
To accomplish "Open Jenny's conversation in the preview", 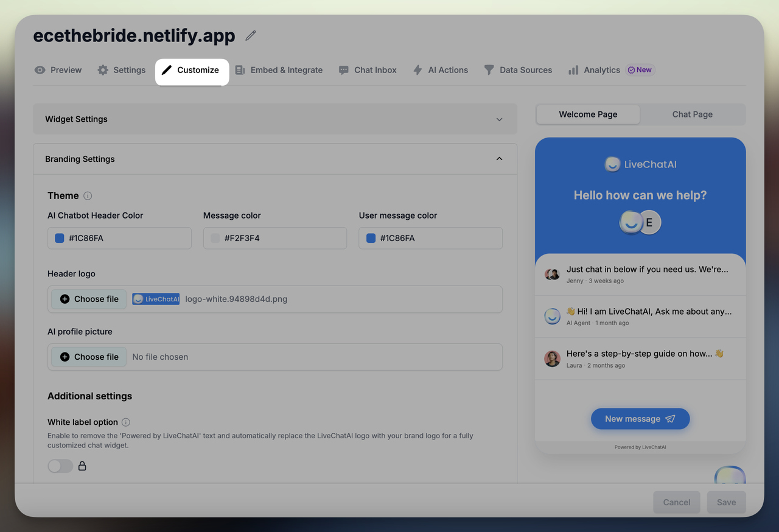I will pyautogui.click(x=640, y=275).
